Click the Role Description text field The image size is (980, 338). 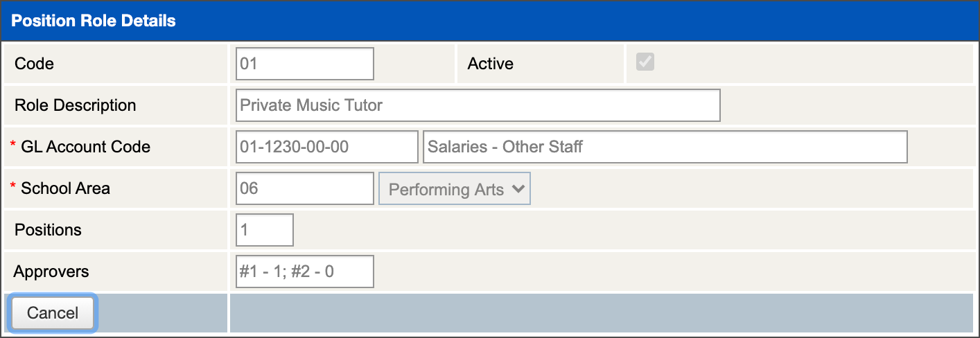pyautogui.click(x=478, y=105)
